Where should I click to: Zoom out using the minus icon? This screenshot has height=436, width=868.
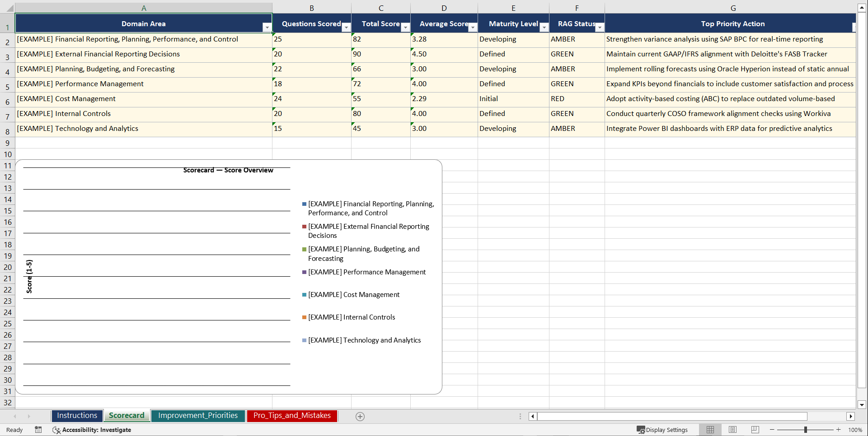(x=772, y=430)
